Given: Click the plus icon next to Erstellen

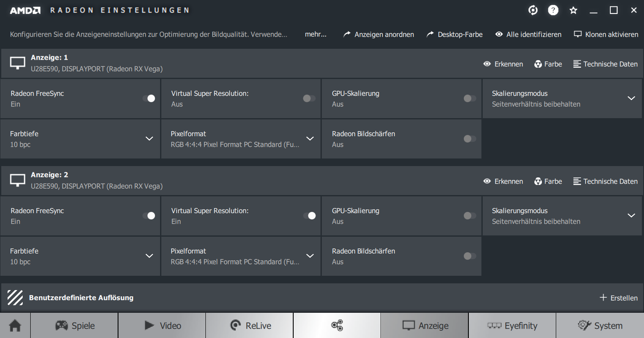Looking at the screenshot, I should click(x=603, y=298).
